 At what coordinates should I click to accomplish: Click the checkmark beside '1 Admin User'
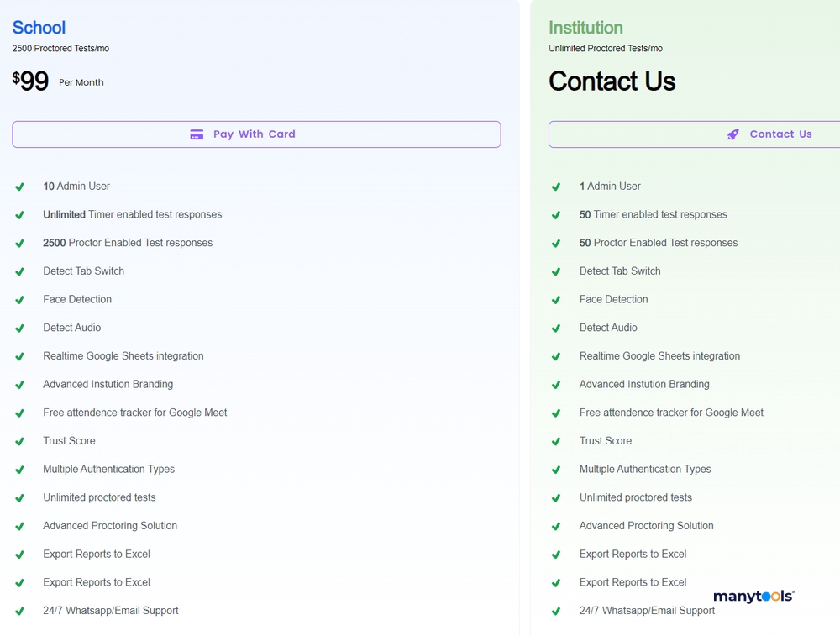pyautogui.click(x=556, y=187)
